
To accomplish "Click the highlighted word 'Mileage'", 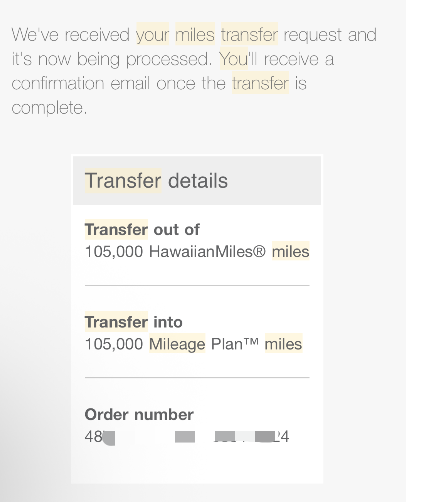I will coord(177,343).
